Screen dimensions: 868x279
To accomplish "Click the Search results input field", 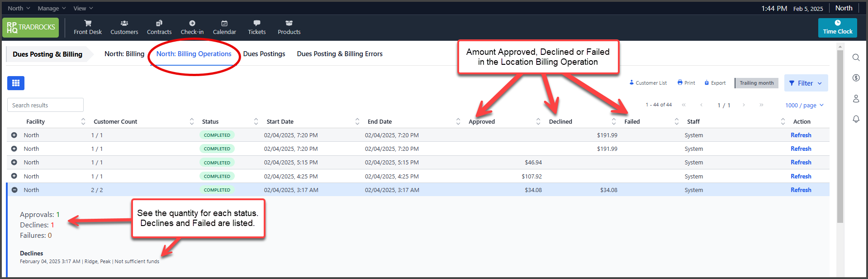I will tap(45, 105).
